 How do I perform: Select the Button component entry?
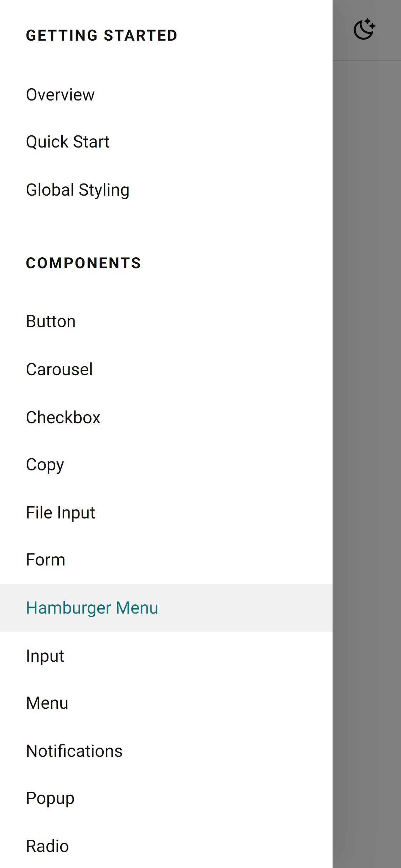tap(51, 321)
